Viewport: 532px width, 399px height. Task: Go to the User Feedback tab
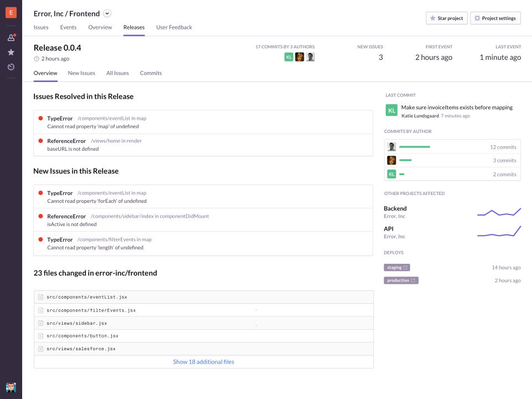(174, 27)
